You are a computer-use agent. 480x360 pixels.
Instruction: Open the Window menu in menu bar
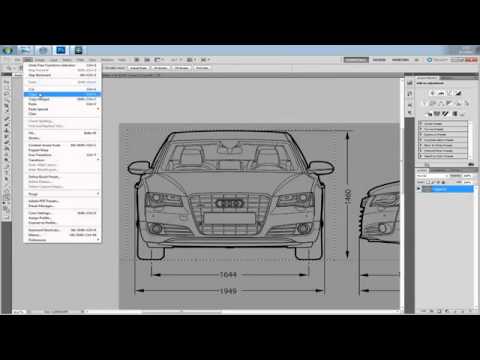click(107, 60)
